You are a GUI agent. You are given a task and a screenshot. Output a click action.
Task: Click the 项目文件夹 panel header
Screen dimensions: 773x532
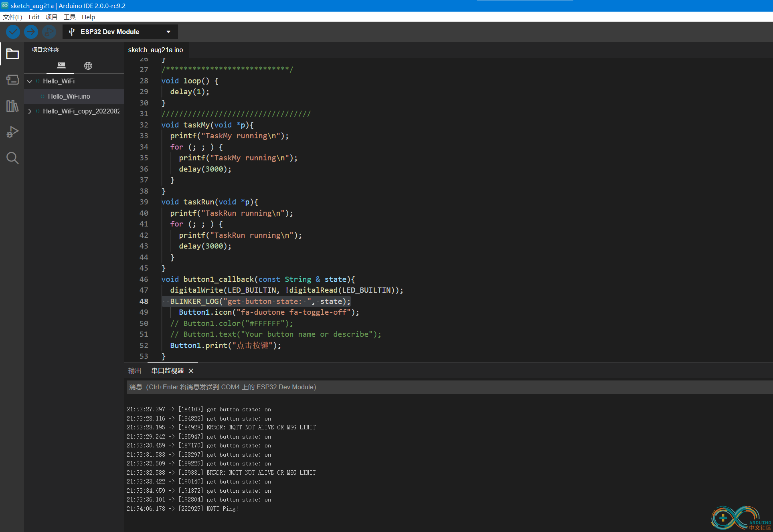point(45,50)
